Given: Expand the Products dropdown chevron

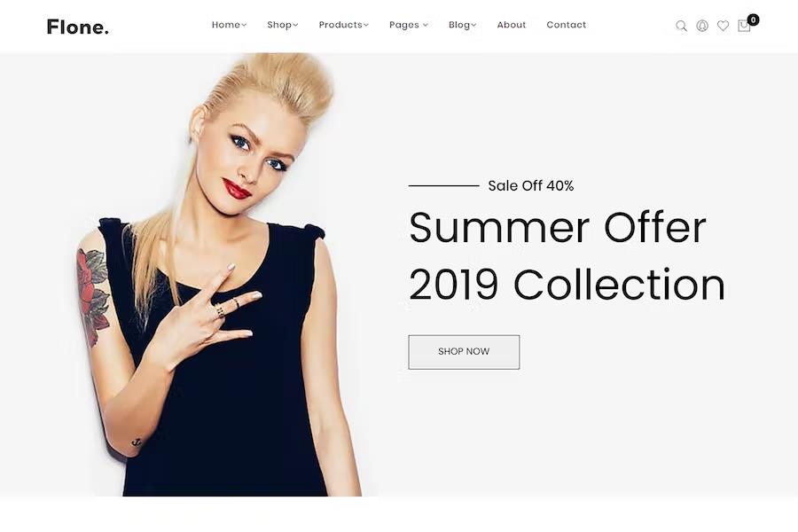Looking at the screenshot, I should point(365,25).
